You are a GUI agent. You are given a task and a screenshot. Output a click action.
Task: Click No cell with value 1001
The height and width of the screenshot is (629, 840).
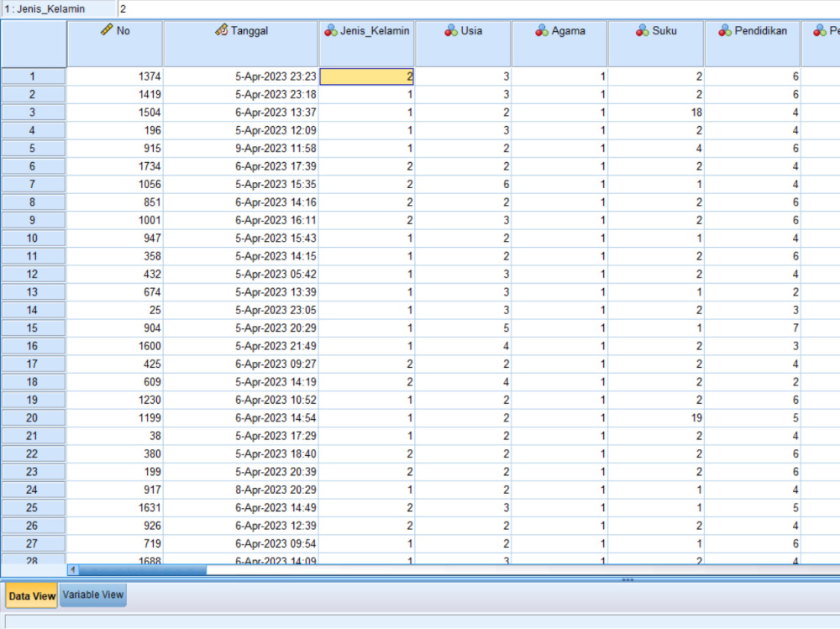pos(114,220)
